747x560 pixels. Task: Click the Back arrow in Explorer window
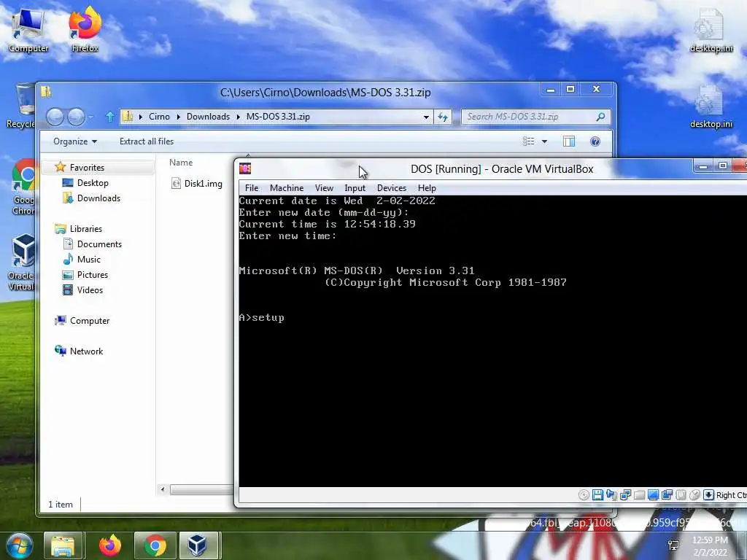(x=55, y=117)
